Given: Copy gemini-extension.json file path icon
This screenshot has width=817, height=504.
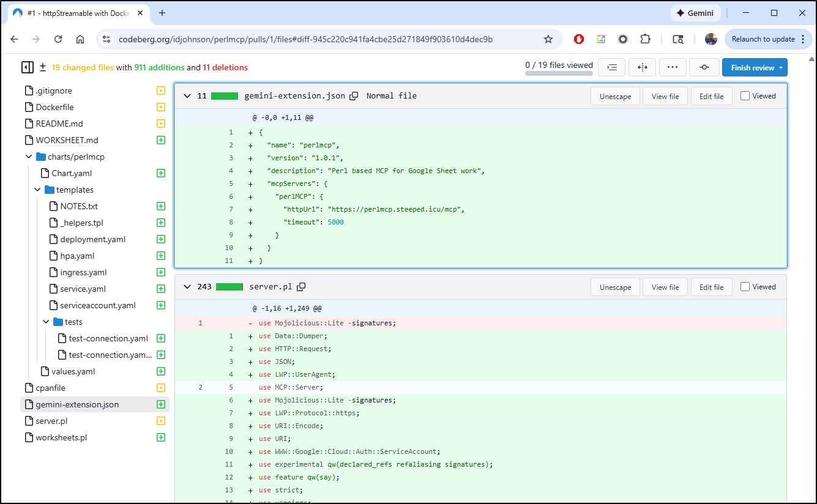Looking at the screenshot, I should (x=354, y=96).
